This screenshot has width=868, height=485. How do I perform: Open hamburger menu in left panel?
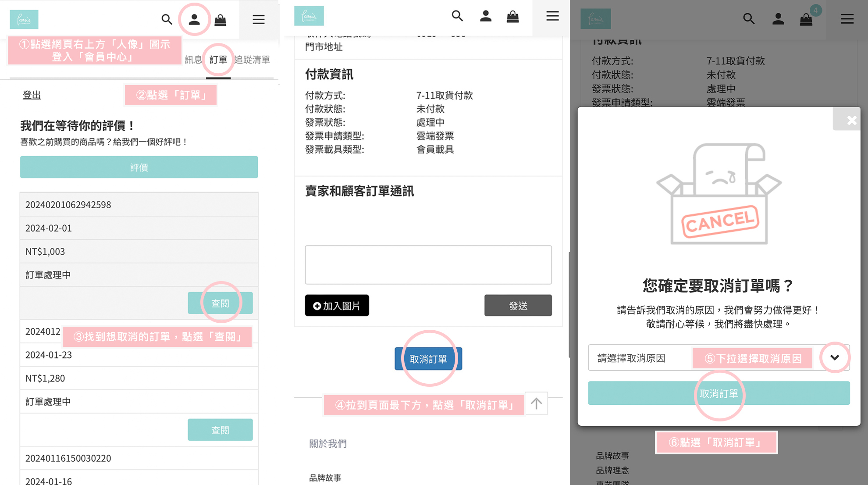click(259, 19)
